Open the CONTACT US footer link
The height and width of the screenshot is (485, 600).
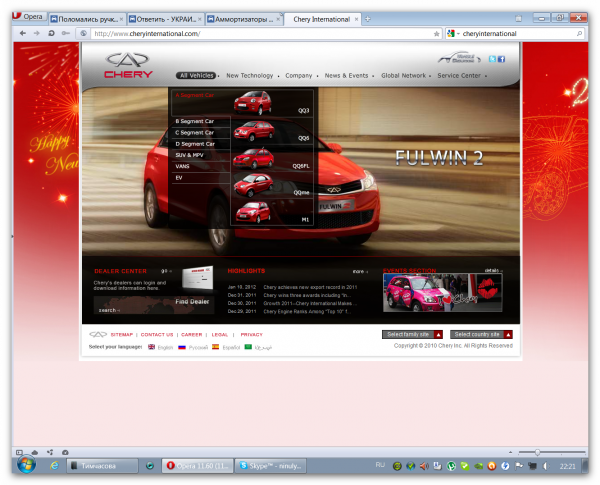click(157, 335)
